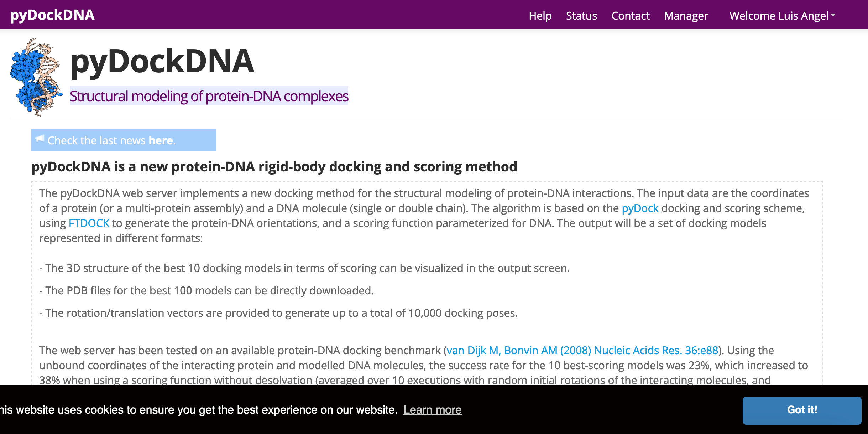The image size is (868, 434).
Task: Click Learn more about cookies
Action: (433, 410)
